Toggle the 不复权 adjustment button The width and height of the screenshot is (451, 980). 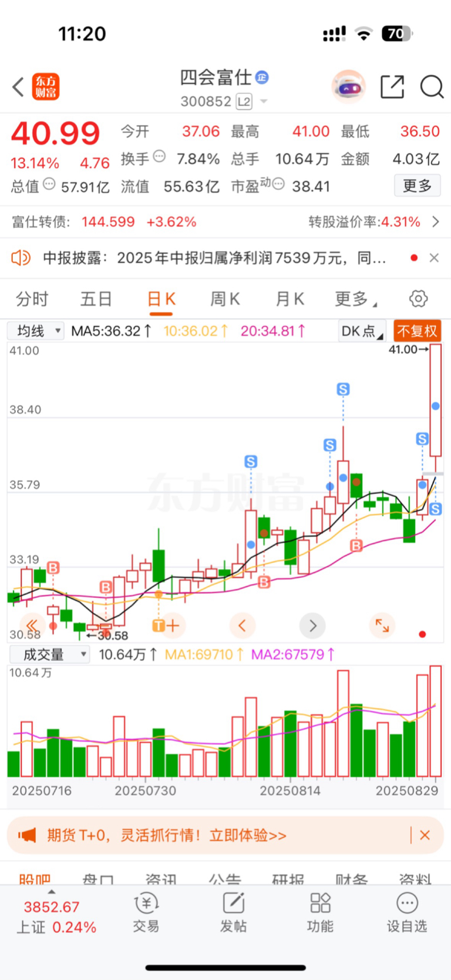[418, 331]
